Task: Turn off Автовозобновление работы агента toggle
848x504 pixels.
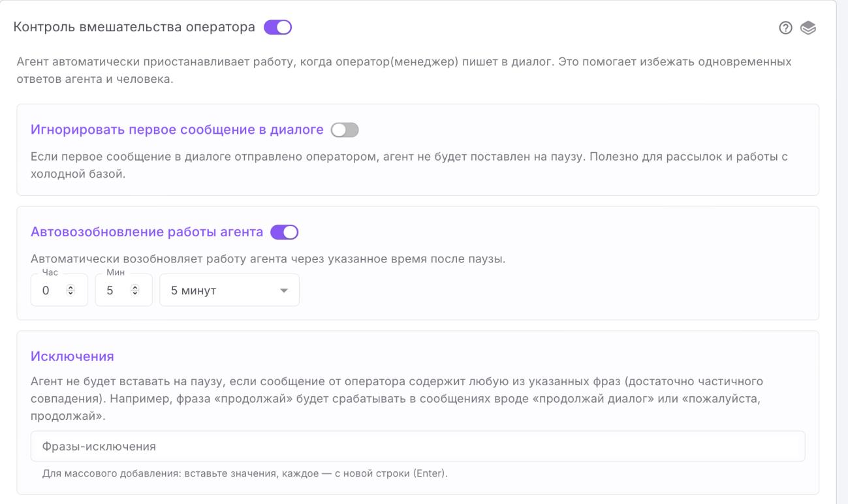Action: point(284,232)
